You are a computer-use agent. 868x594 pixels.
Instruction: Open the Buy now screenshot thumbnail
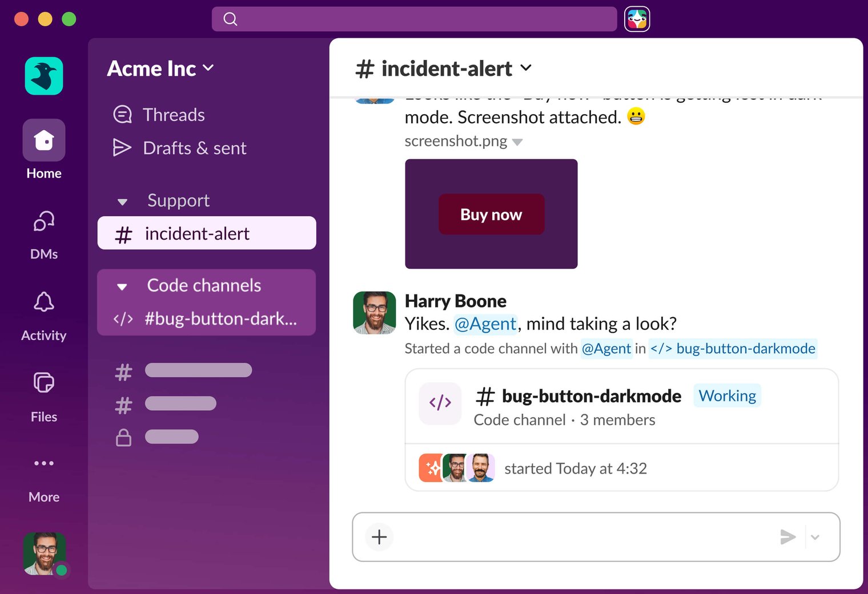click(x=491, y=214)
